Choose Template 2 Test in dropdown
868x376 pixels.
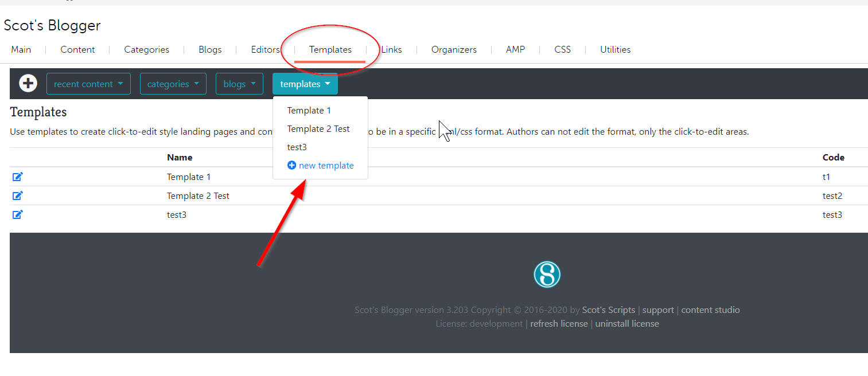[x=318, y=129]
